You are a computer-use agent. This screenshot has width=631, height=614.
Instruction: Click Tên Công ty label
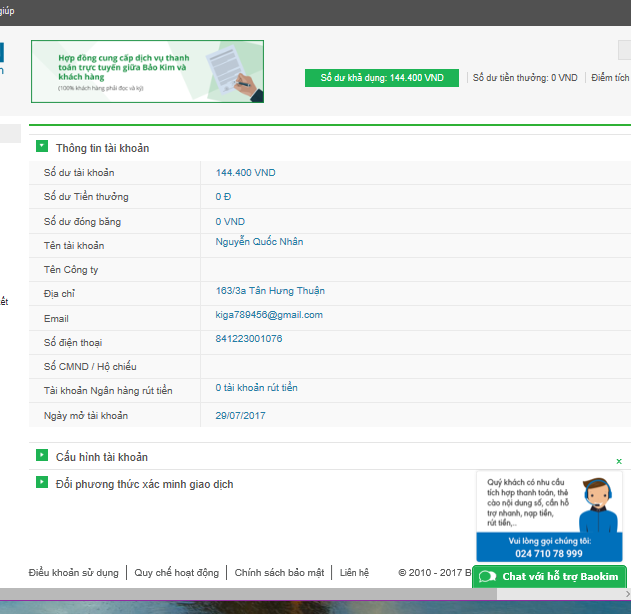(x=71, y=270)
